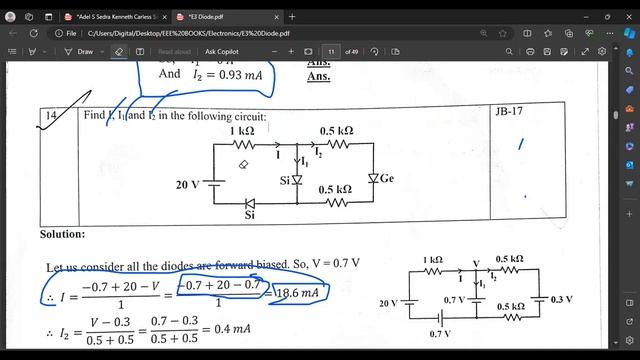Select the Add text tool
Image resolution: width=640 pixels, height=360 pixels.
tap(140, 51)
